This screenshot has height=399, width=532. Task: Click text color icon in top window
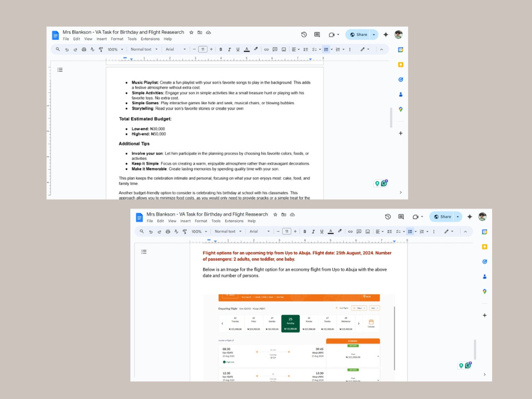pos(247,49)
